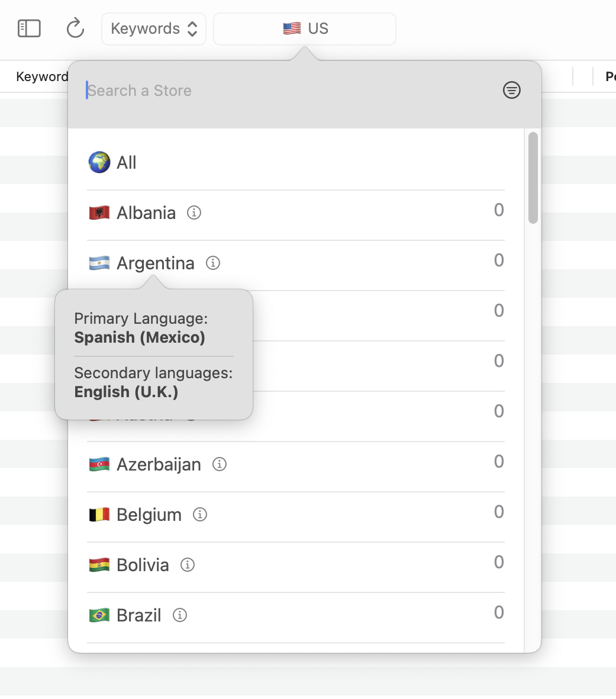Click the store list scrollbar thumb
The image size is (616, 699).
click(533, 178)
